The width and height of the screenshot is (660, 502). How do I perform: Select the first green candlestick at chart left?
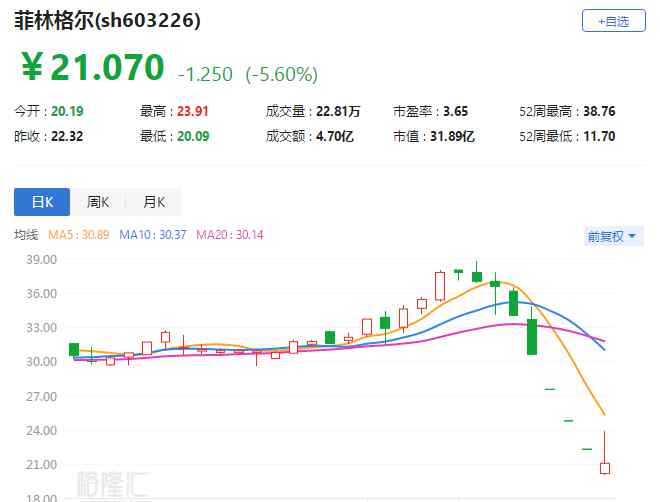coord(73,349)
